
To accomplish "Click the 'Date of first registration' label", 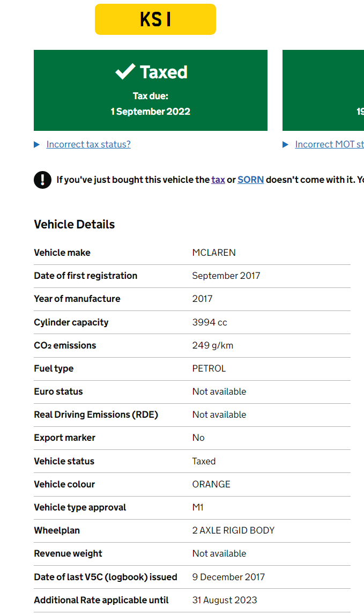I will 86,276.
